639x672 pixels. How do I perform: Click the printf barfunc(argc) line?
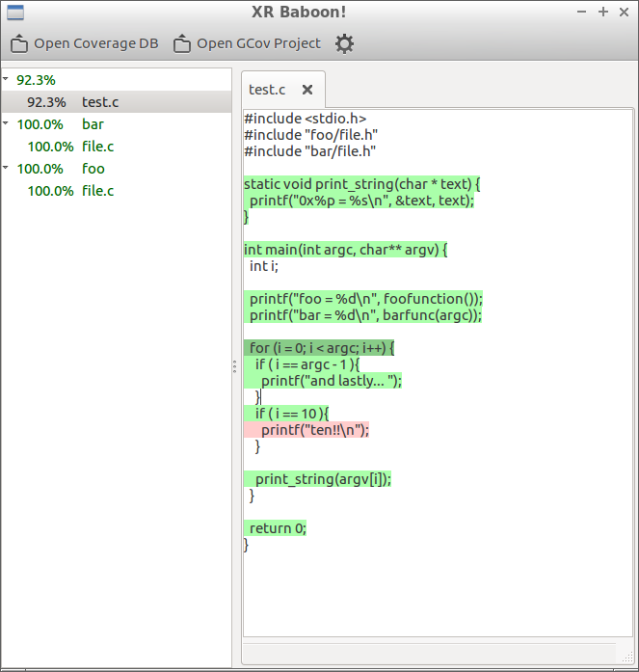pyautogui.click(x=362, y=315)
